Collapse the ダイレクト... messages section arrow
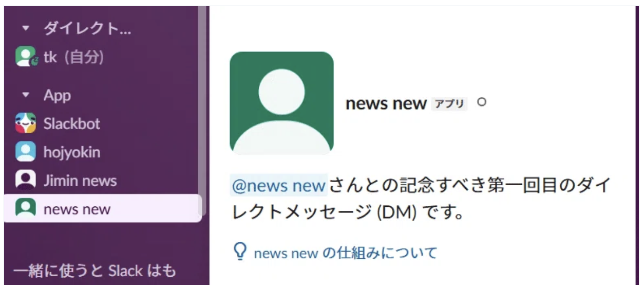The height and width of the screenshot is (285, 644). pos(26,29)
